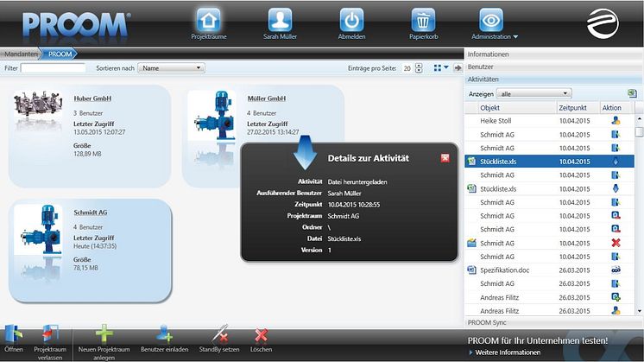Select the Heike Stoll activity row
This screenshot has width=644, height=362.
point(549,121)
